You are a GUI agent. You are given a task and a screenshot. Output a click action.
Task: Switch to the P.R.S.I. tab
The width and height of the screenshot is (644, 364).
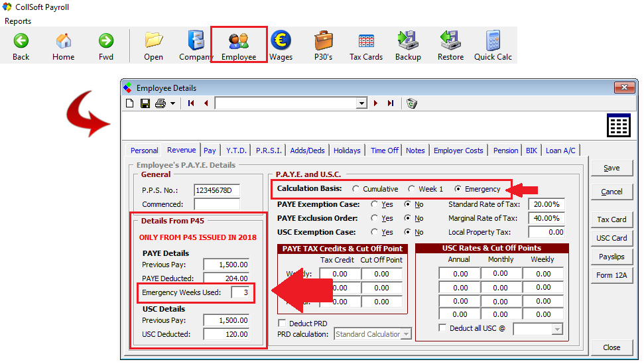270,151
